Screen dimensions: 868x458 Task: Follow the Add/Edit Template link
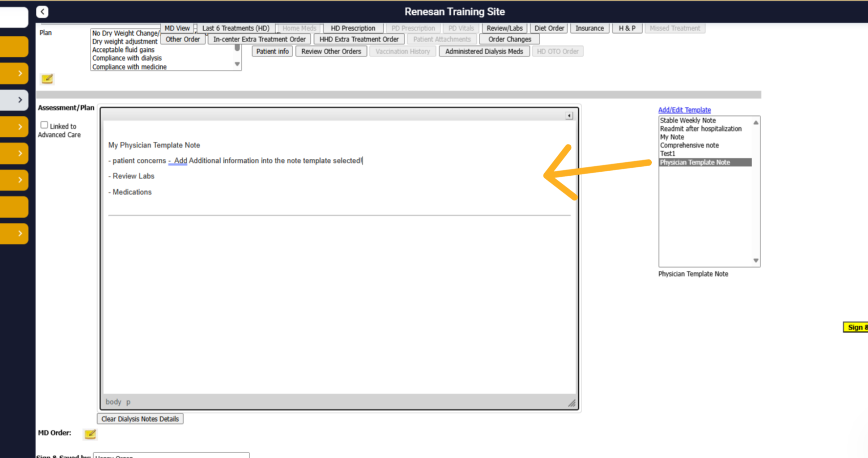tap(684, 110)
